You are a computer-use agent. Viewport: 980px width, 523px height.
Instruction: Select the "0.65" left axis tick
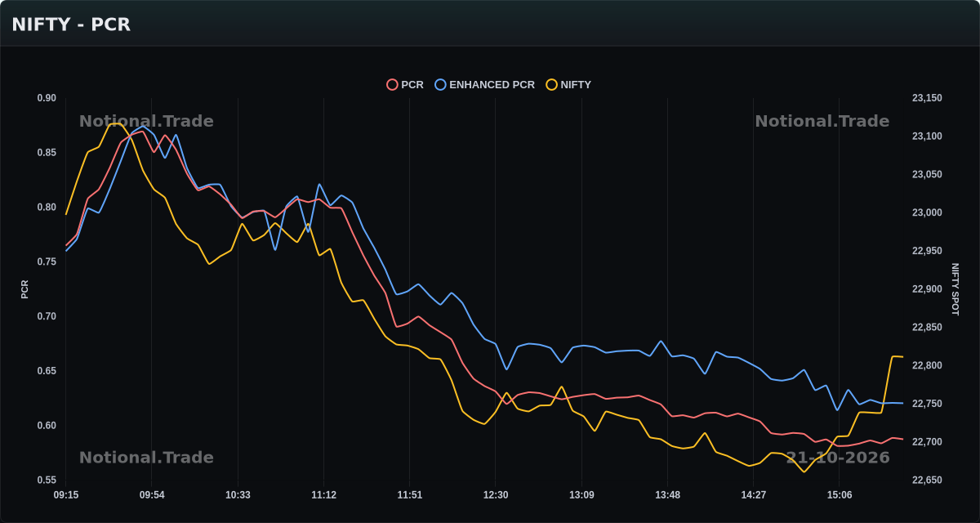click(47, 371)
